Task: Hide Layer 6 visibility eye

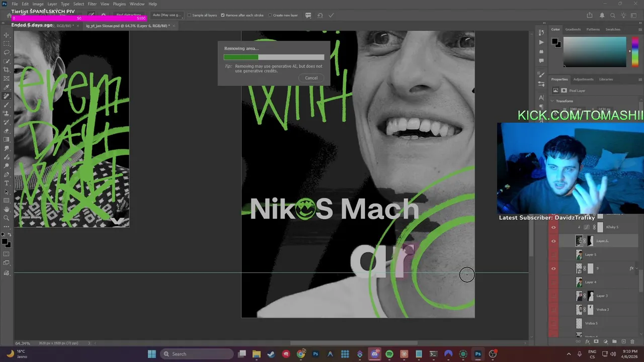Action: pyautogui.click(x=554, y=241)
